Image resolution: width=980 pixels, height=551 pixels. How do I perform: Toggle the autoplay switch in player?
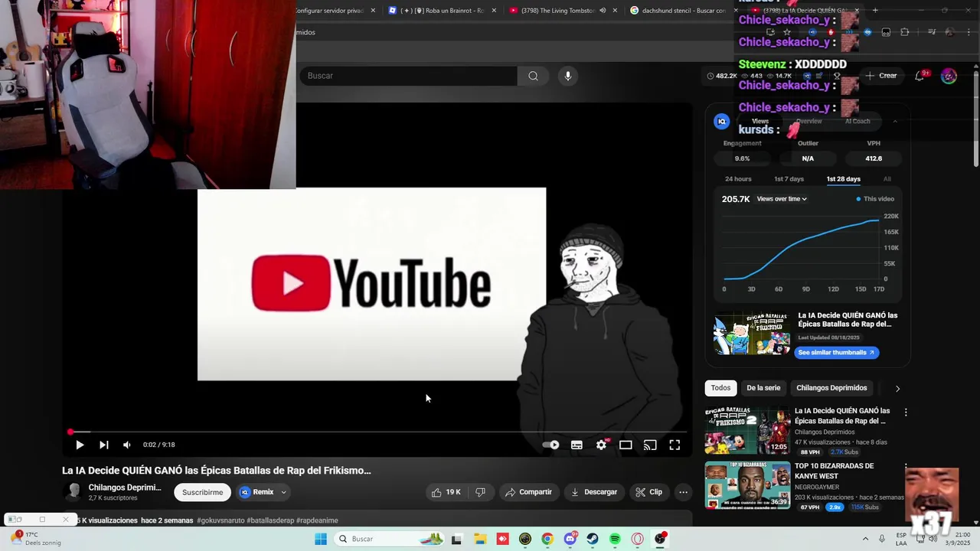551,445
